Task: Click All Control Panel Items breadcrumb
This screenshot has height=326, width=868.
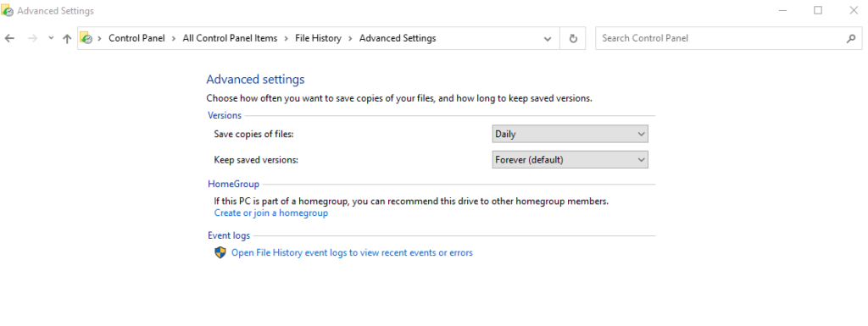Action: coord(230,38)
